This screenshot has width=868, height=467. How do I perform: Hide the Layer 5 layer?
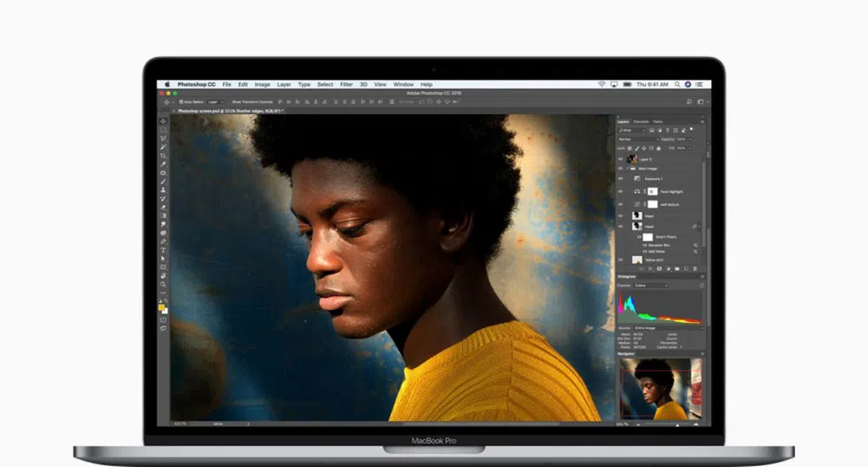pyautogui.click(x=621, y=159)
